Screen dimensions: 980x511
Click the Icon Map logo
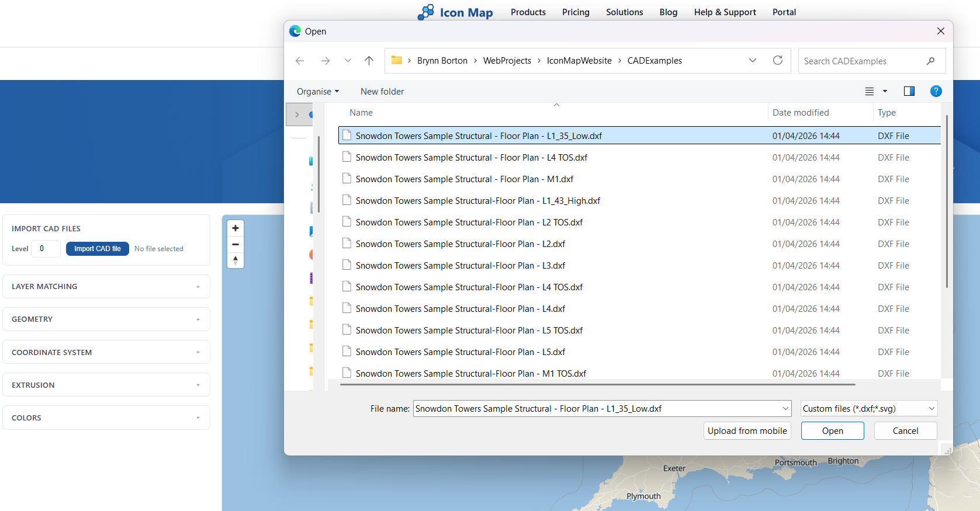pos(455,12)
